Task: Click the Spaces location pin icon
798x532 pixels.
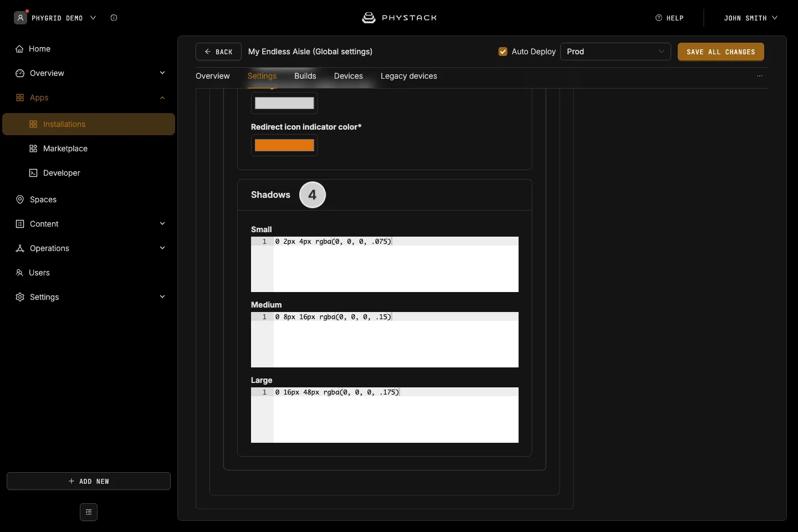Action: (20, 199)
